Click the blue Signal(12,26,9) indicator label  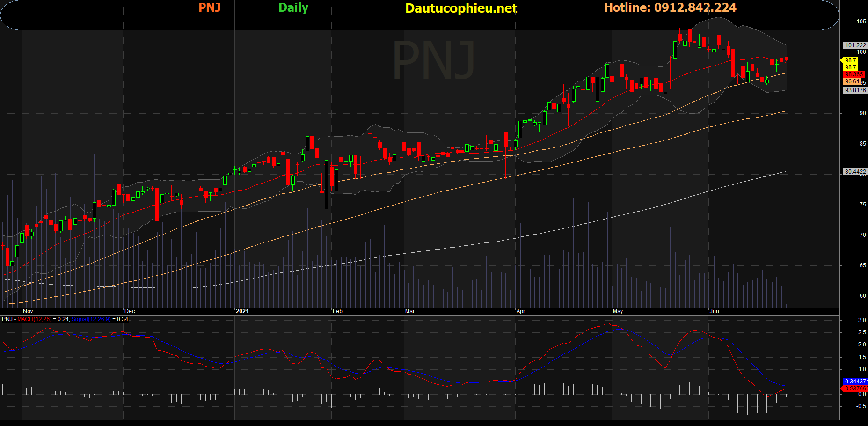(91, 319)
